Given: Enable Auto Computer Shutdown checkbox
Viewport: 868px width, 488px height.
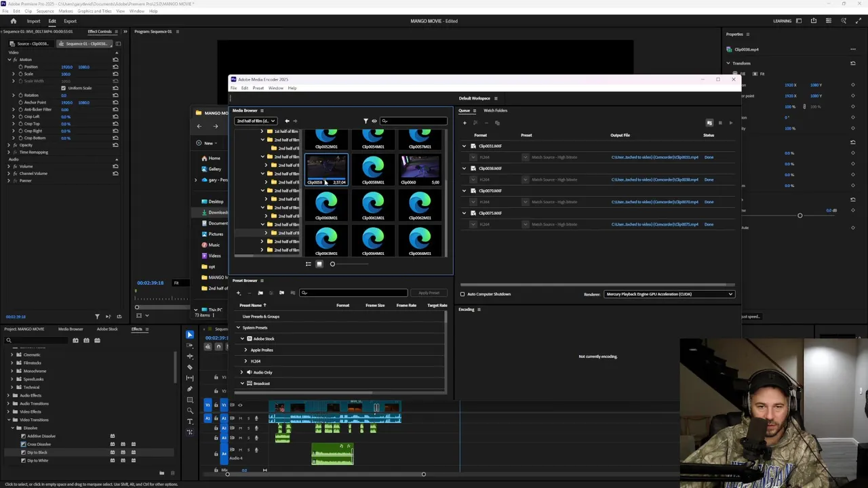Looking at the screenshot, I should click(462, 294).
